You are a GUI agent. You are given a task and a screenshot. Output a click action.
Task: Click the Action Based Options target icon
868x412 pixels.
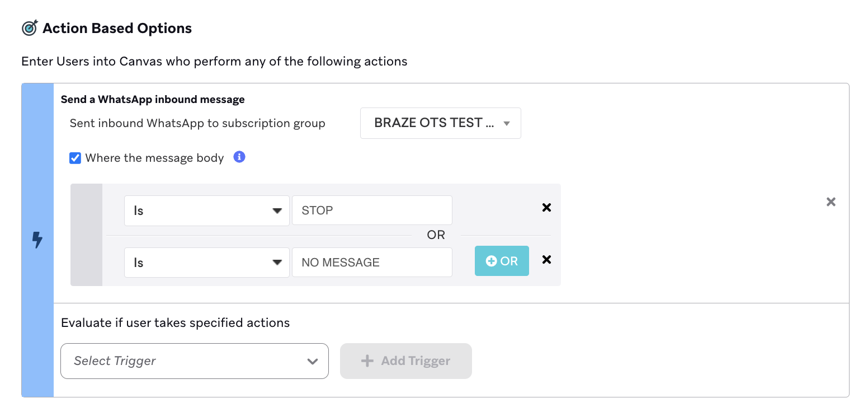[30, 27]
